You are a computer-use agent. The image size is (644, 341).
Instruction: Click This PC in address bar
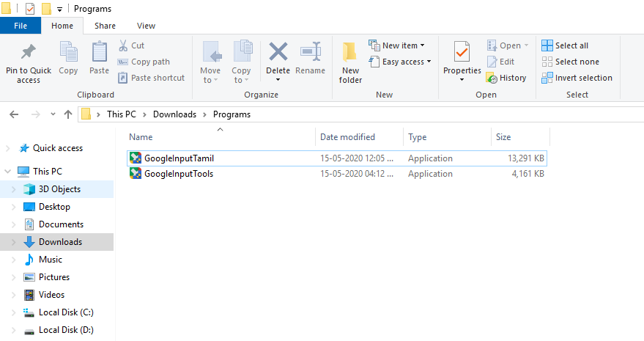pos(121,114)
